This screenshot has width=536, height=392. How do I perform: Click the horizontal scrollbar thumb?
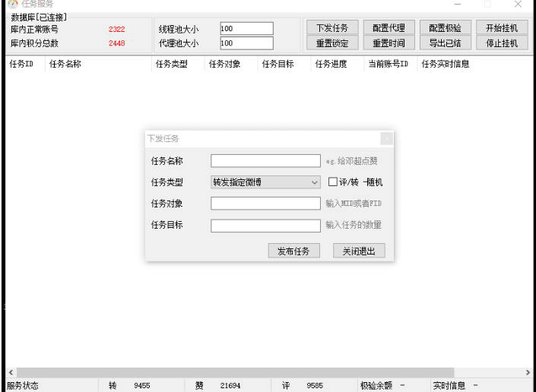pyautogui.click(x=235, y=372)
